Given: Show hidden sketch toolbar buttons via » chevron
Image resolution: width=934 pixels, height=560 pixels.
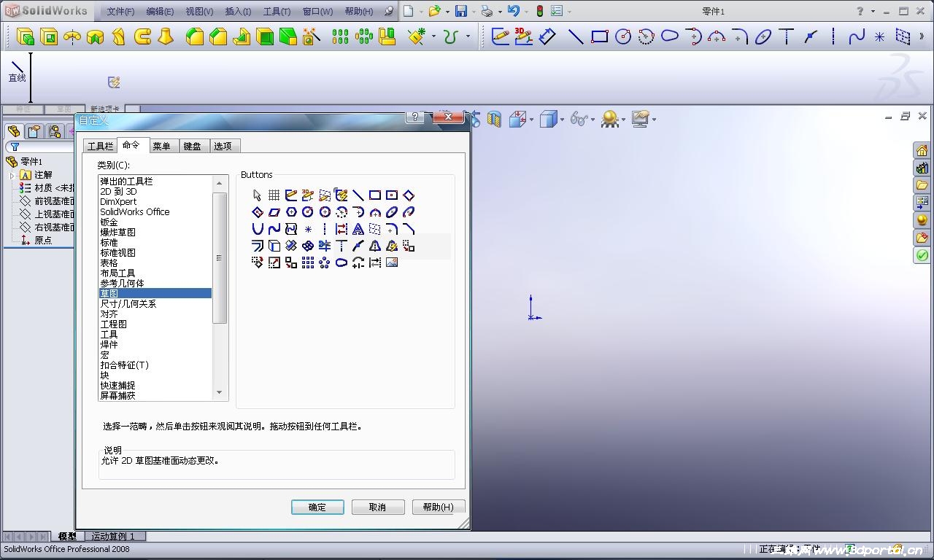Looking at the screenshot, I should tap(922, 36).
